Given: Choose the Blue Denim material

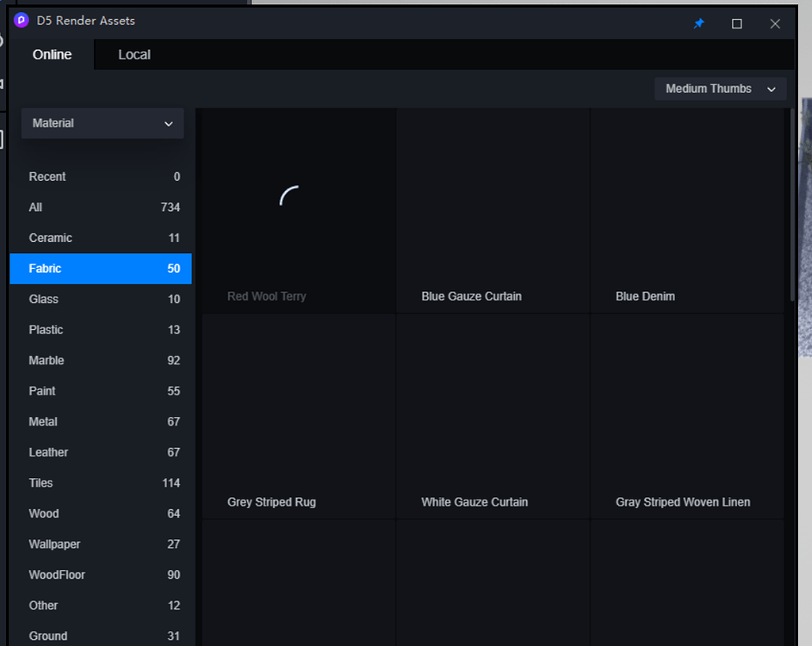Looking at the screenshot, I should (687, 210).
